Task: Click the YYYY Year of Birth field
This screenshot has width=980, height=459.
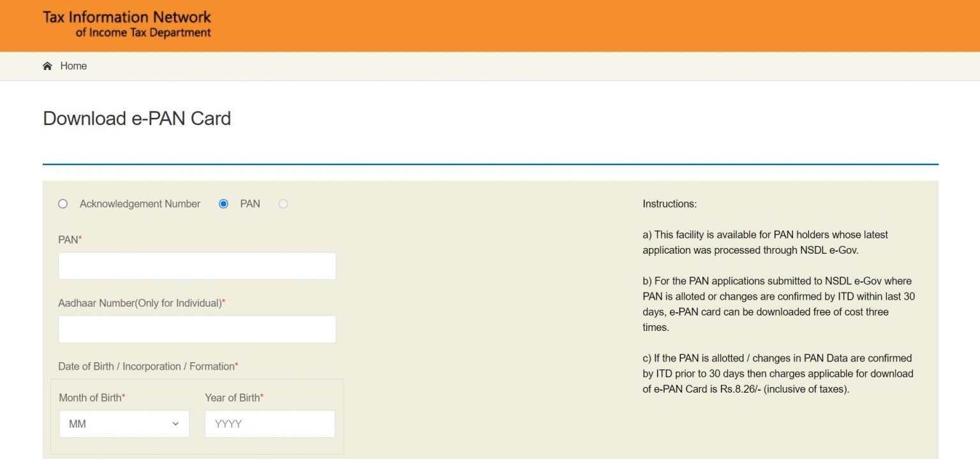Action: pyautogui.click(x=269, y=423)
